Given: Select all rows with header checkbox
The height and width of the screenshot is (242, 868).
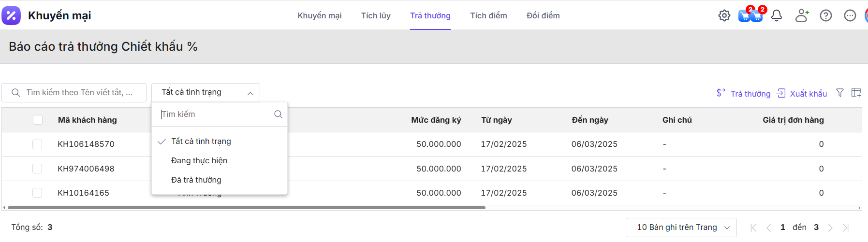Looking at the screenshot, I should click(x=38, y=120).
